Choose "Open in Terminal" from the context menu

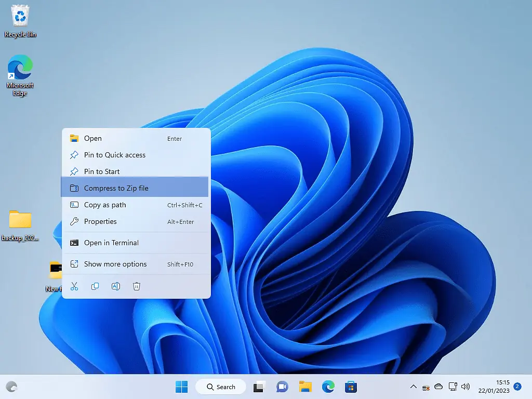point(111,243)
